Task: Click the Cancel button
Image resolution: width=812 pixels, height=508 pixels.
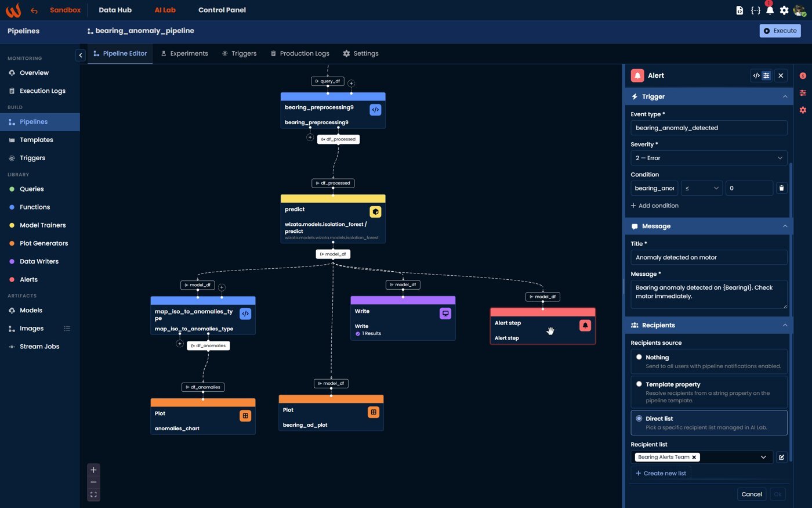Action: coord(752,494)
